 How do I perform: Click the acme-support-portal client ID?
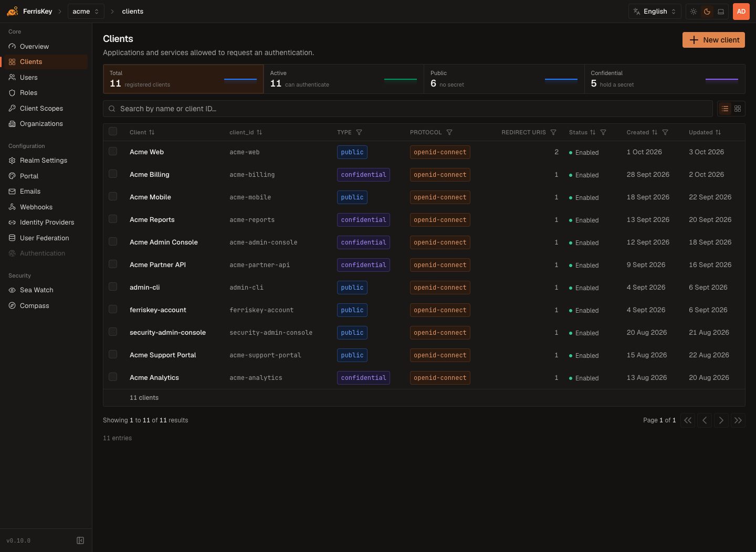point(265,355)
